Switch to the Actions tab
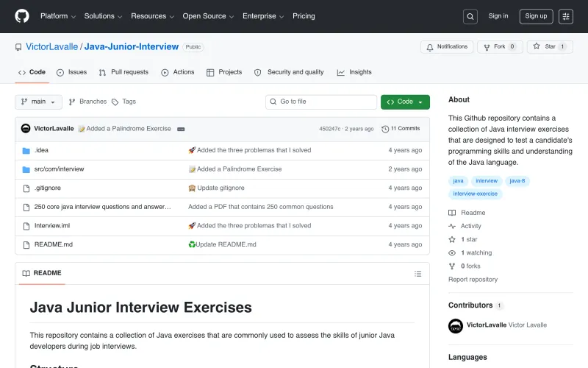The height and width of the screenshot is (368, 588). tap(178, 72)
